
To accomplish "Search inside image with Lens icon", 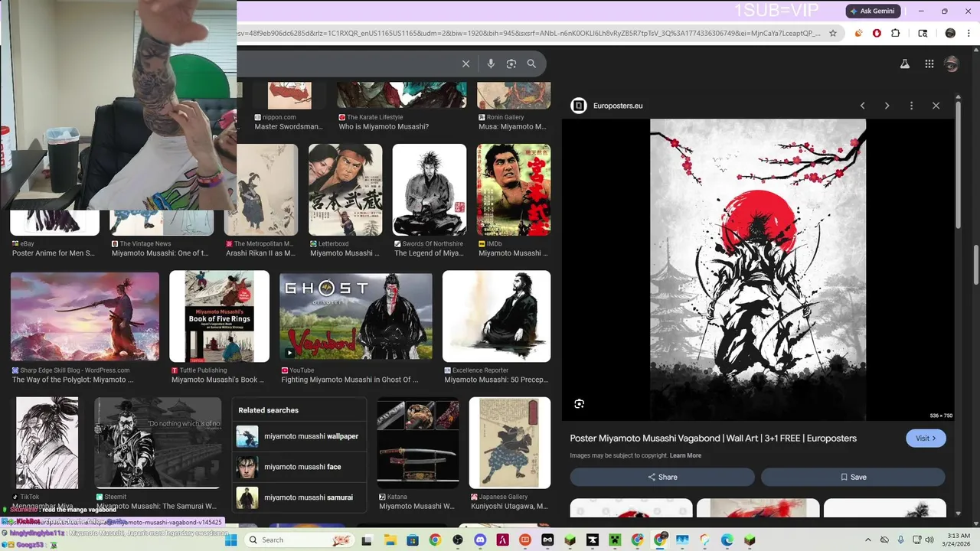I will tap(579, 403).
